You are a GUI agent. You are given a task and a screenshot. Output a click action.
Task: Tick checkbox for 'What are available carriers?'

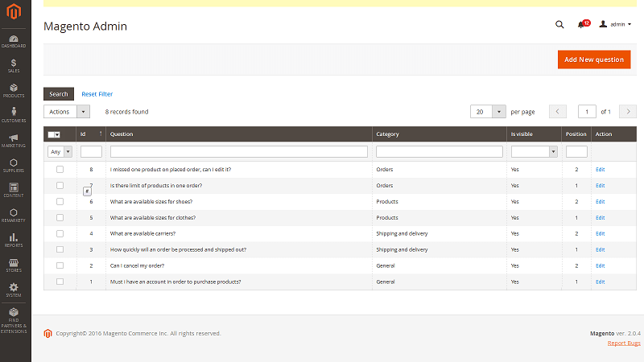60,233
